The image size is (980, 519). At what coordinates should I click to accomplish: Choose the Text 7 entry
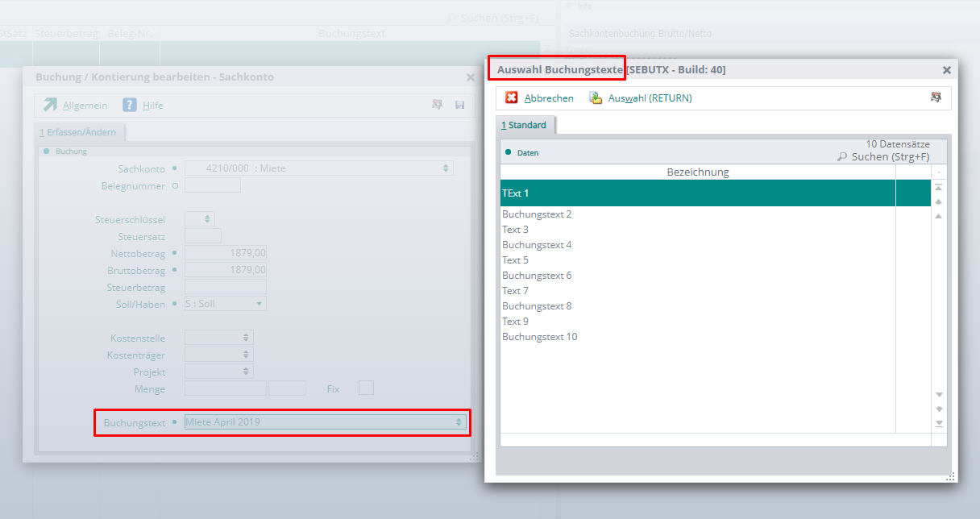point(516,291)
